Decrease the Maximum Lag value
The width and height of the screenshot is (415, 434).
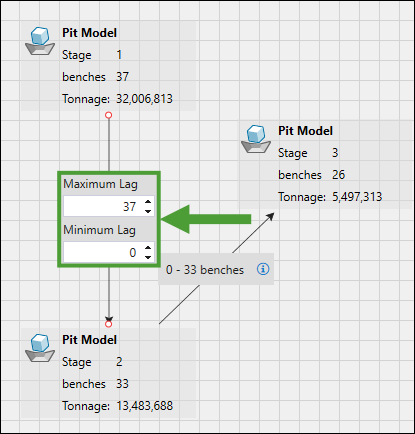148,211
